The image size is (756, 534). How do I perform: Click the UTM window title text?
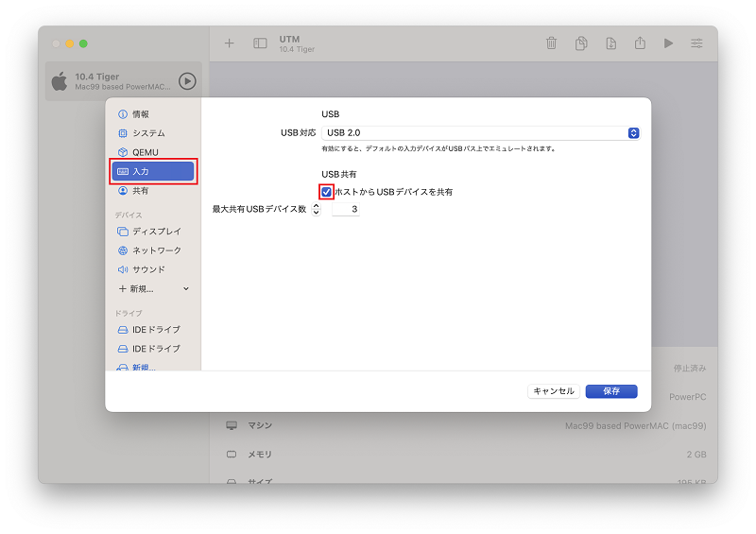coord(289,39)
